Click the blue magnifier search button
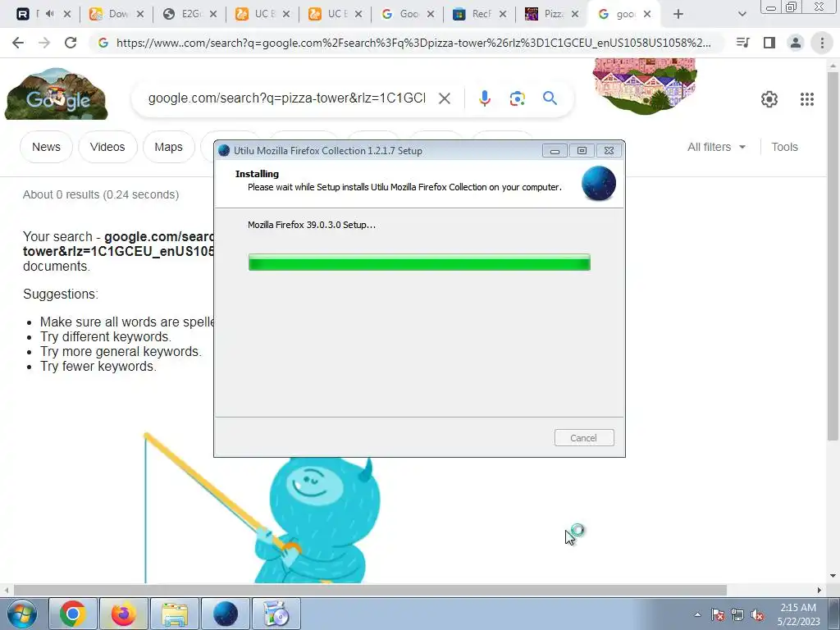 [x=550, y=98]
